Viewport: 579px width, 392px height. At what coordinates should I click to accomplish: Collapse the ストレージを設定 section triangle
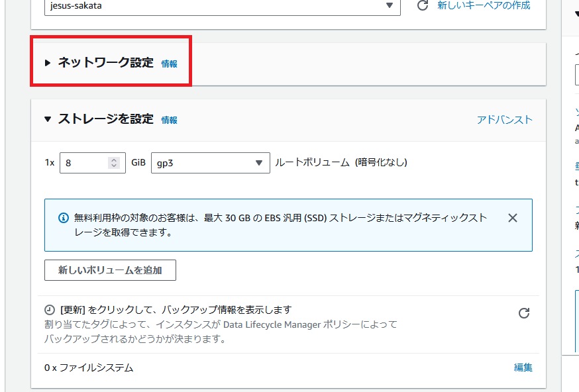click(x=48, y=119)
